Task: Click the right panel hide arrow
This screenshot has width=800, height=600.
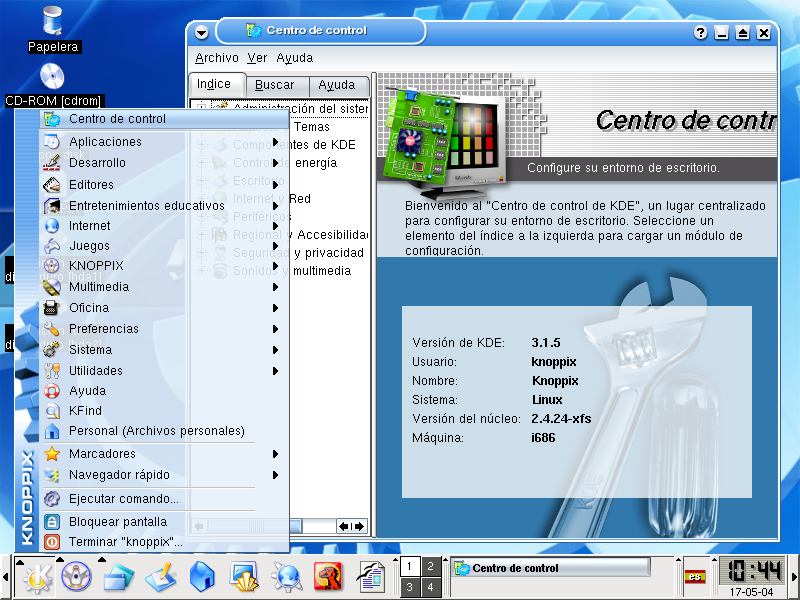Action: pos(794,577)
